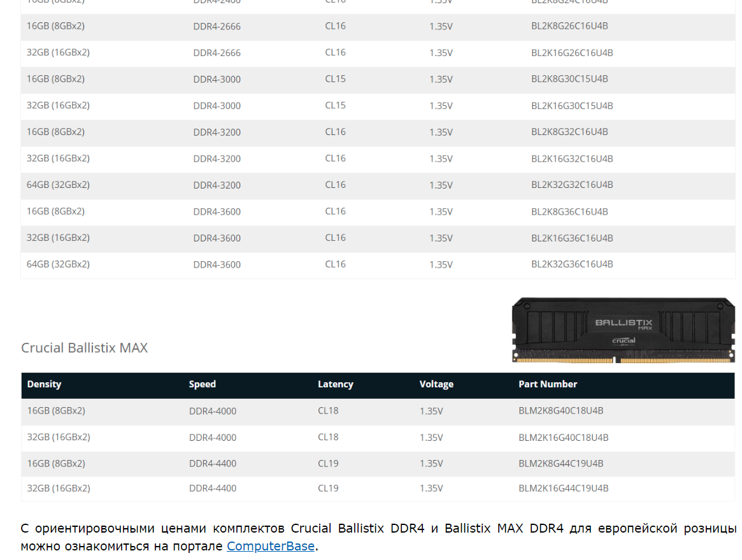This screenshot has width=742, height=560.
Task: Click DDR4-3200 in the BL2K32G32C16U4B row
Action: point(217,185)
